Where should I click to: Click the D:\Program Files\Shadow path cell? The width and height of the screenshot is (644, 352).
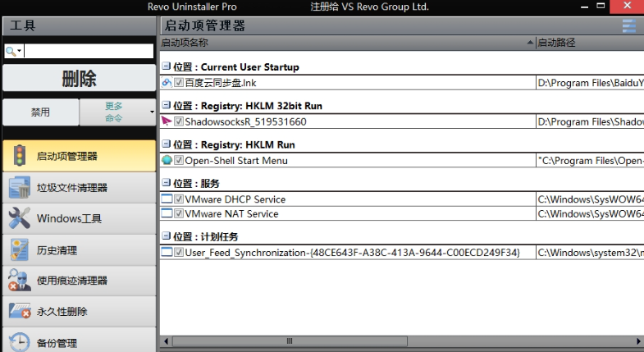(x=590, y=121)
